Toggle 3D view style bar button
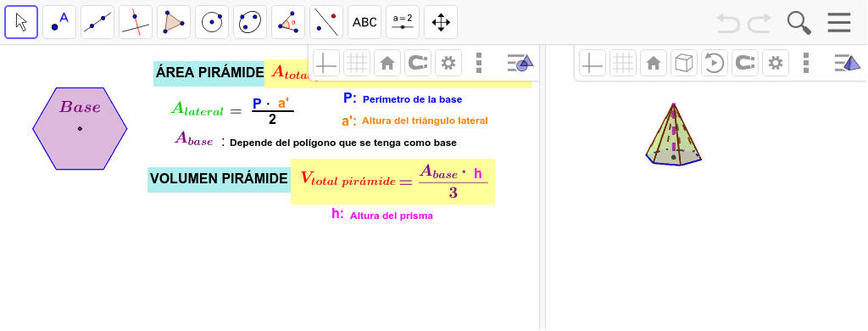This screenshot has width=868, height=331. coord(848,63)
